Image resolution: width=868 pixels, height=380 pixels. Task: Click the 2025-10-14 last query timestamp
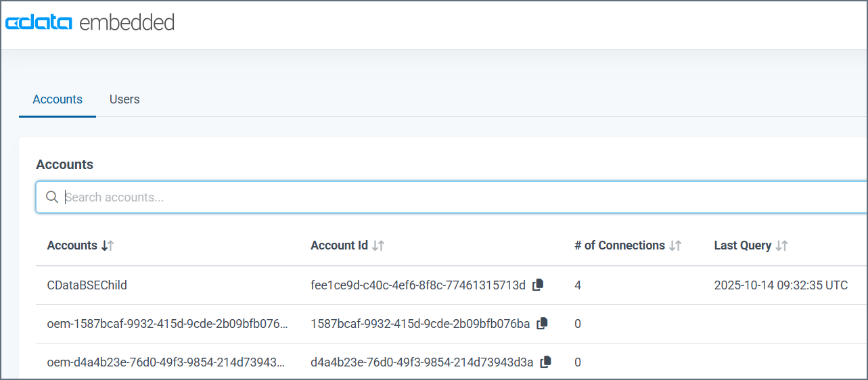tap(781, 285)
